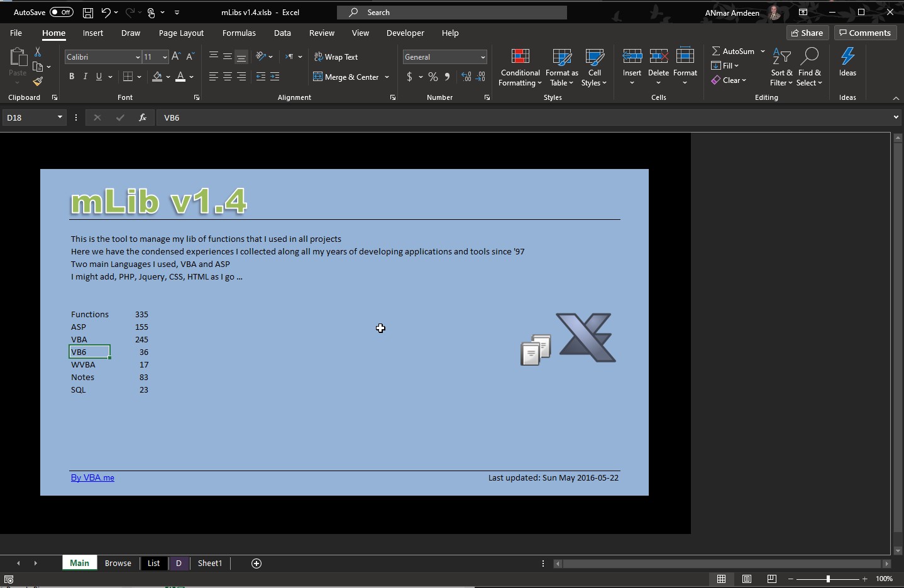Viewport: 904px width, 588px height.
Task: Click in the Search box
Action: (x=451, y=13)
